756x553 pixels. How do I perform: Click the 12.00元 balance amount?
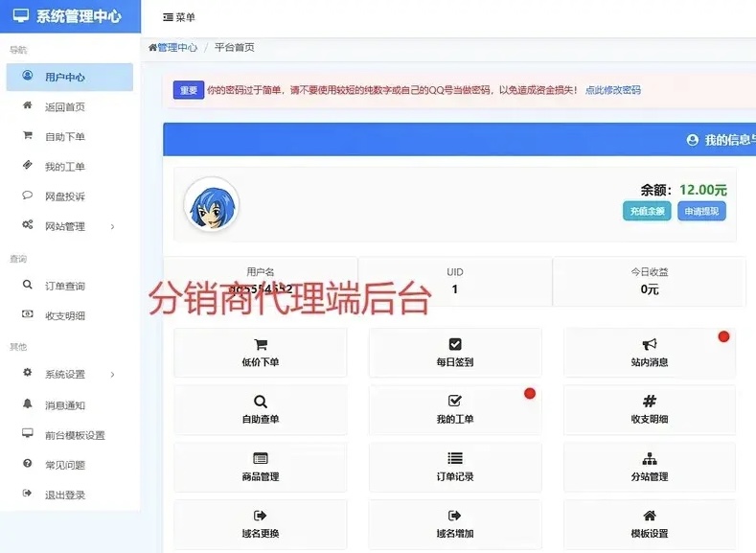click(703, 190)
